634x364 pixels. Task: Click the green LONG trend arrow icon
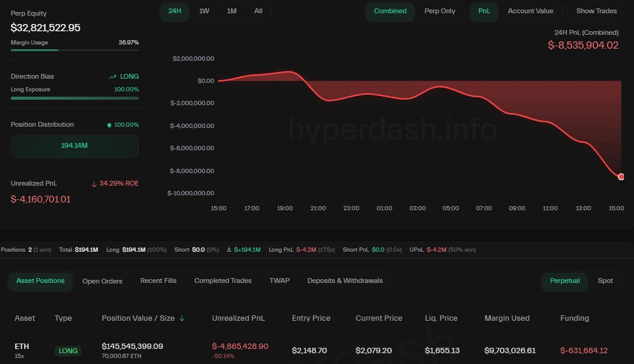[x=112, y=76]
